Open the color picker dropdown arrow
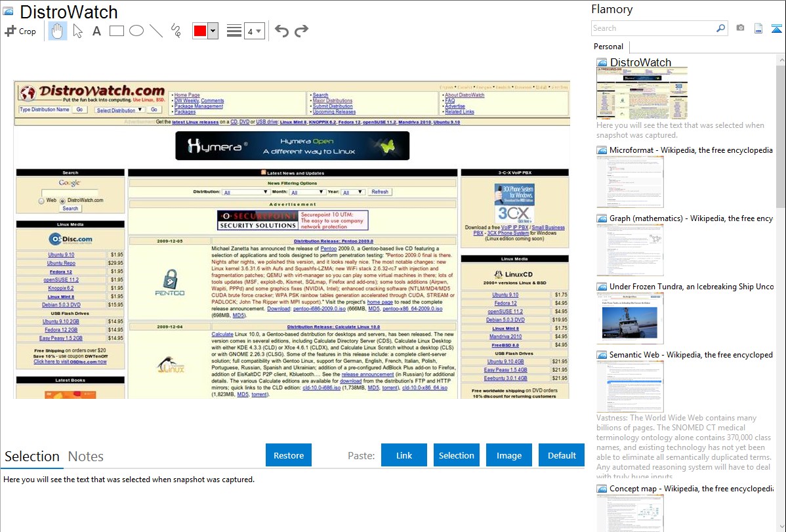Screen dimensions: 786x532 coord(213,31)
